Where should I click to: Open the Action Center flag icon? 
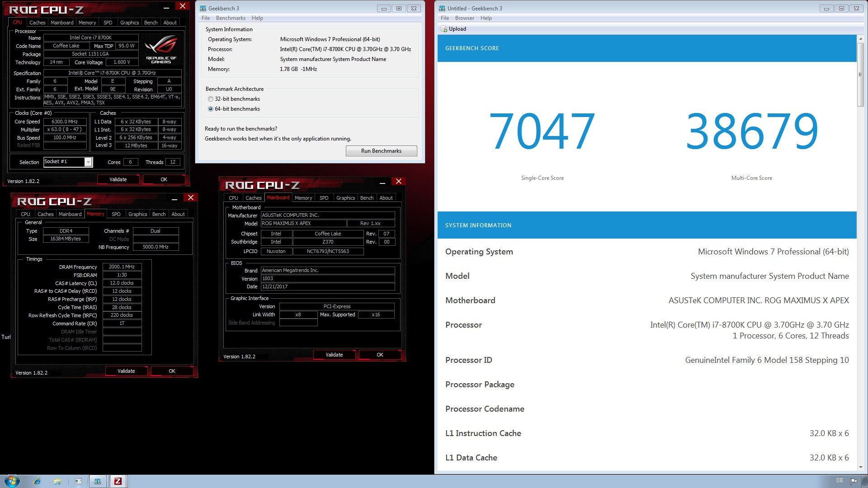[x=854, y=481]
